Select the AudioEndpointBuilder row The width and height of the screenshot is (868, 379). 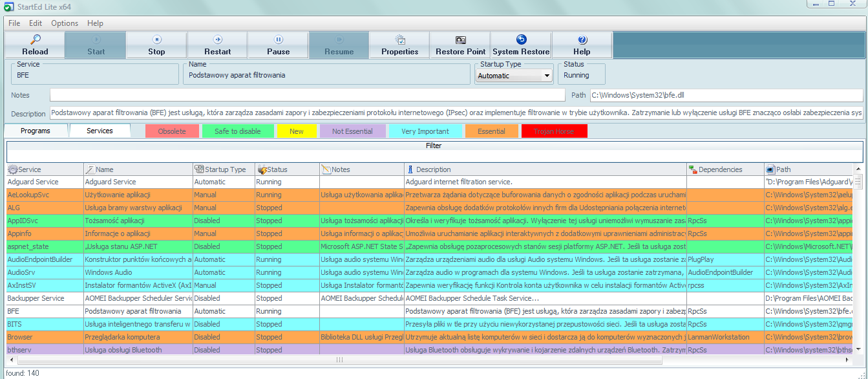coord(430,259)
